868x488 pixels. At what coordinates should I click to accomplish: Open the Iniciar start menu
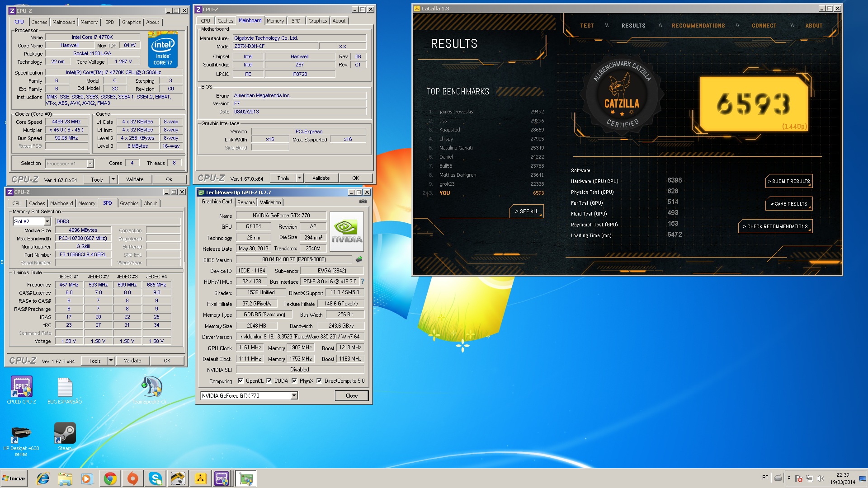(x=14, y=479)
